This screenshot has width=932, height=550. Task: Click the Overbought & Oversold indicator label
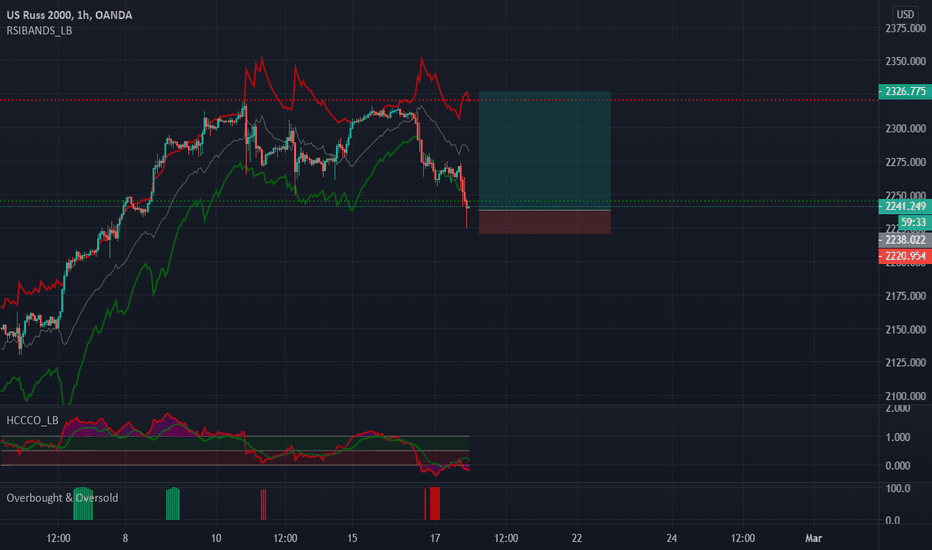coord(62,498)
